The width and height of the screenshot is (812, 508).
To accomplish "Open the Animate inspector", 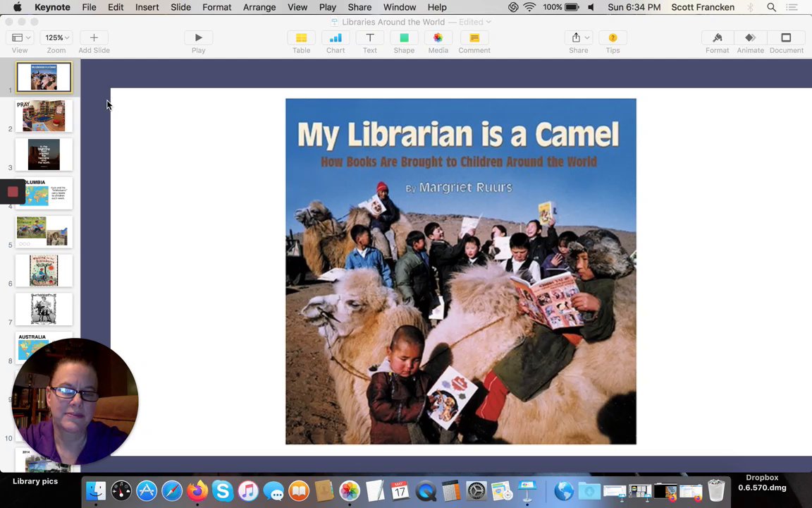I will (x=751, y=38).
